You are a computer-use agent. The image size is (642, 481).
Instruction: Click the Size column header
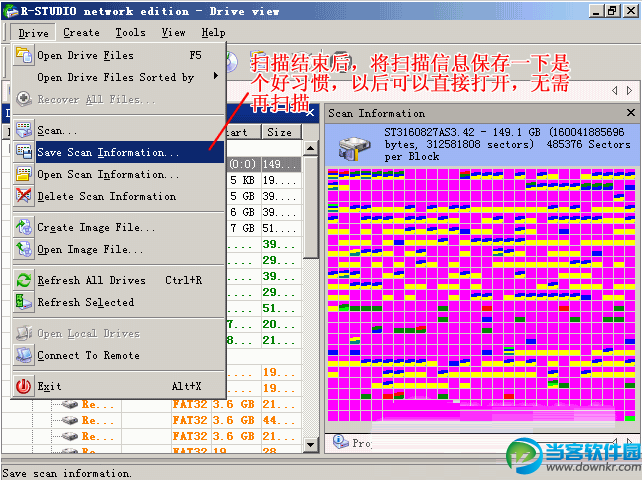pyautogui.click(x=281, y=132)
